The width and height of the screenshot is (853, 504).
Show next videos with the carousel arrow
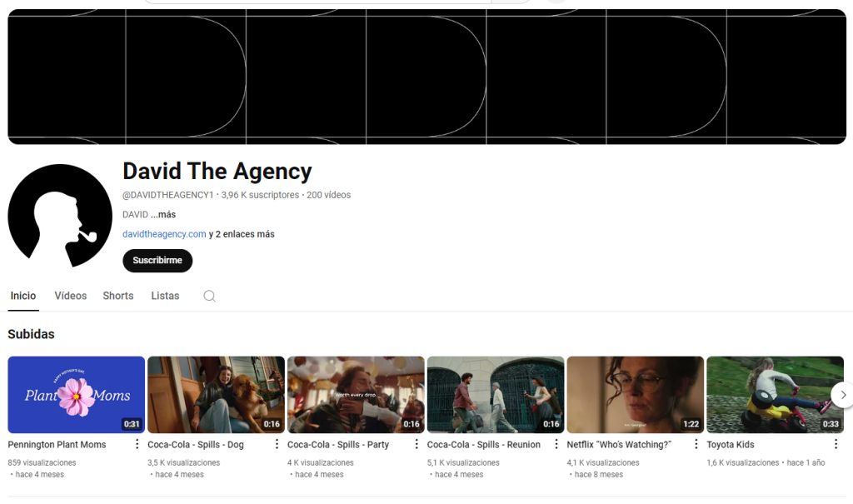pyautogui.click(x=843, y=395)
